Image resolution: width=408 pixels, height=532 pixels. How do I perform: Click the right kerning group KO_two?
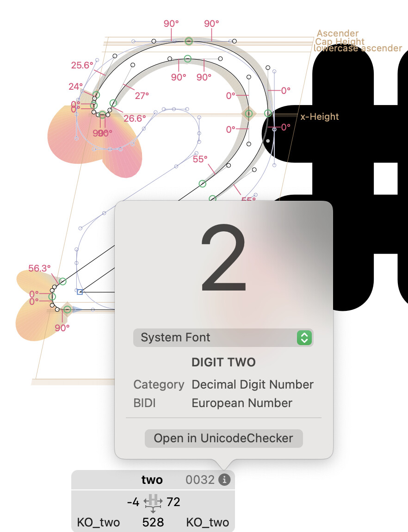tap(208, 522)
